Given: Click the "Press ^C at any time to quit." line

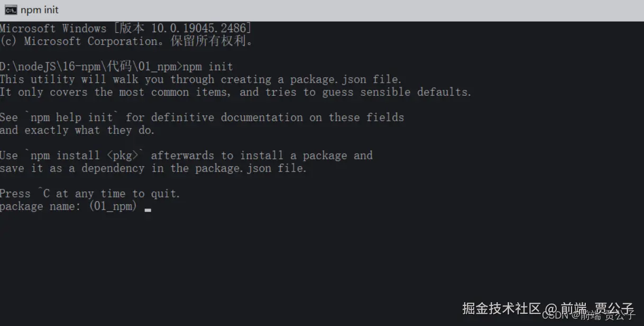Looking at the screenshot, I should (x=90, y=194).
